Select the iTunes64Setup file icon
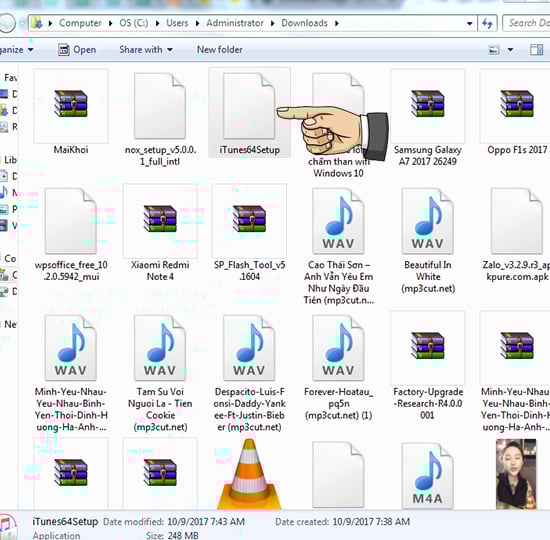Screen dimensions: 550x540 click(249, 105)
